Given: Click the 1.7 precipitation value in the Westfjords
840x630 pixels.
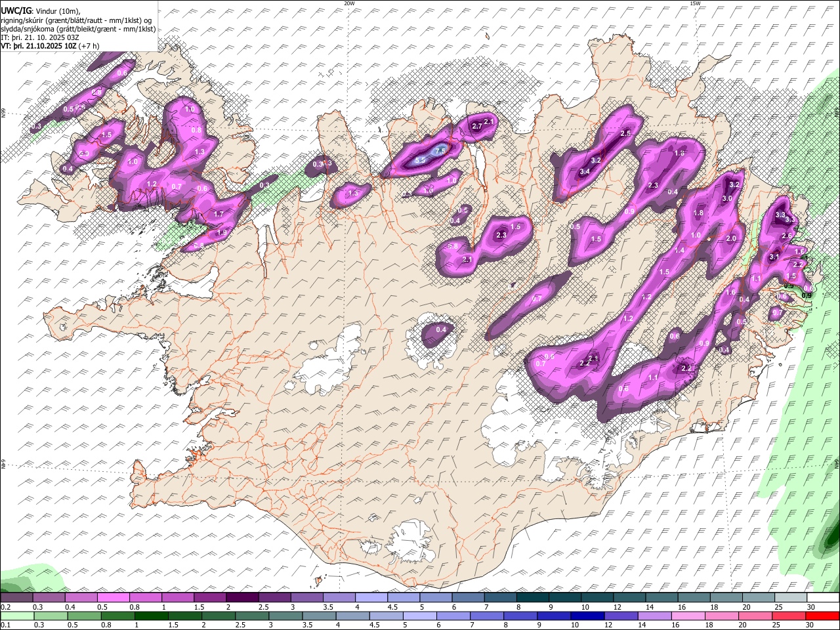Looking at the screenshot, I should tap(219, 214).
